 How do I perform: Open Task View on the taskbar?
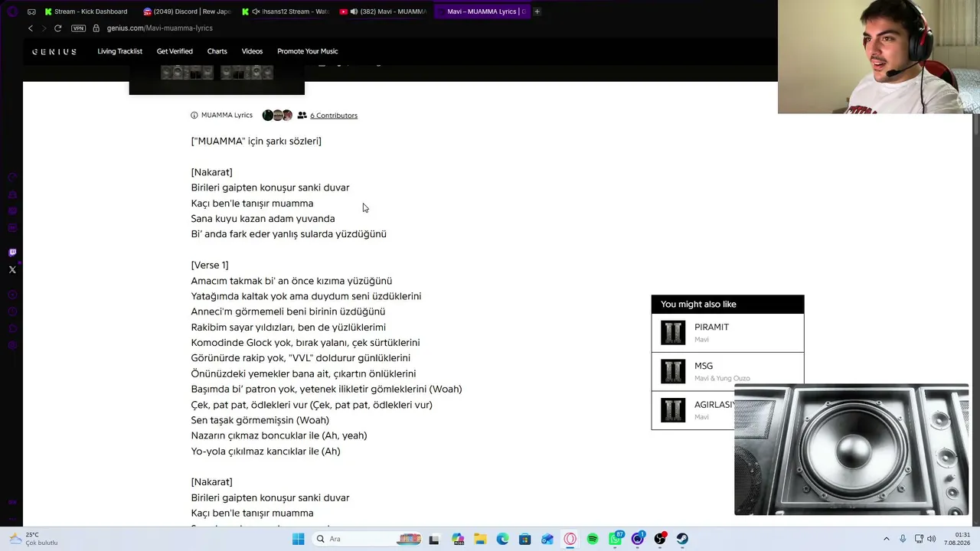coord(434,539)
